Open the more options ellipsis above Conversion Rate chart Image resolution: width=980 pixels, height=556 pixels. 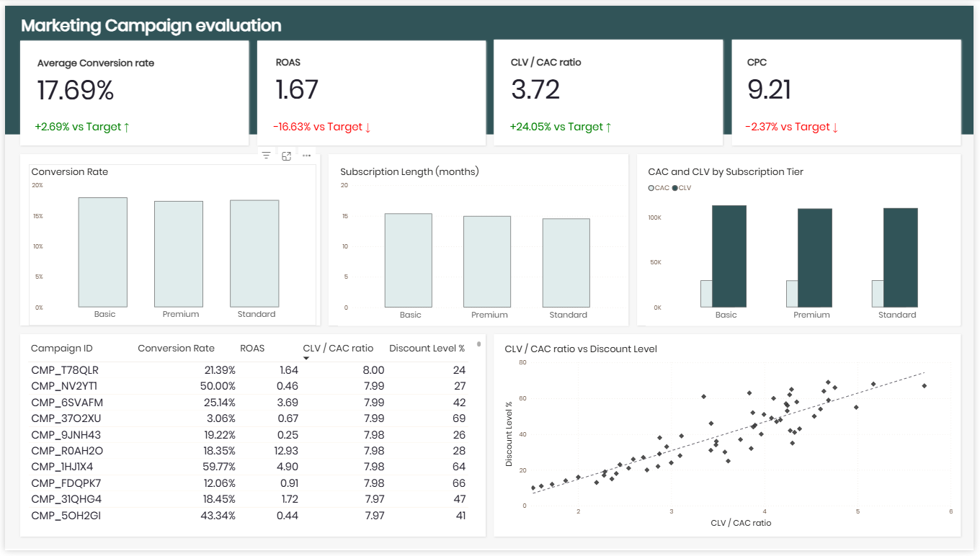[x=306, y=156]
